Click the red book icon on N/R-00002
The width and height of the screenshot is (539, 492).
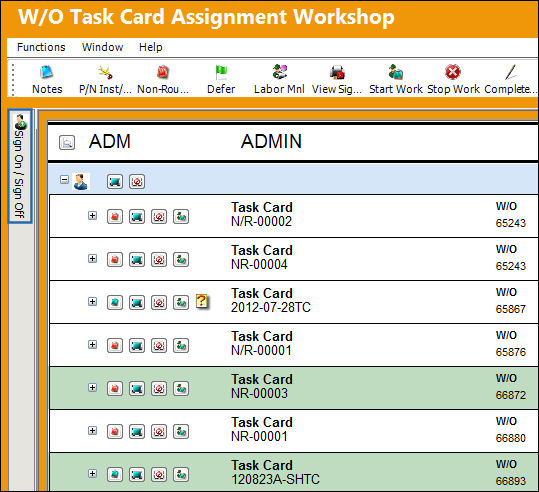pyautogui.click(x=115, y=217)
